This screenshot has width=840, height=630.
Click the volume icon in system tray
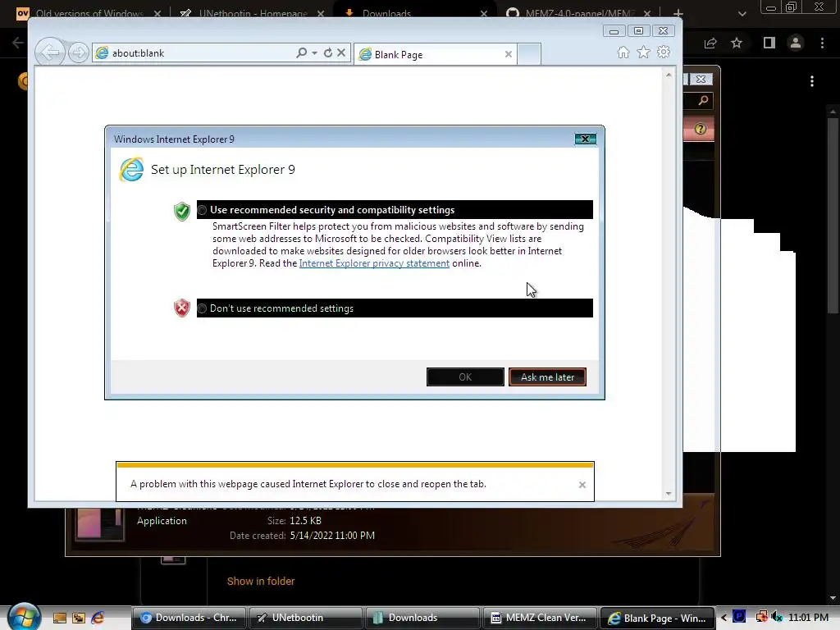click(x=777, y=617)
